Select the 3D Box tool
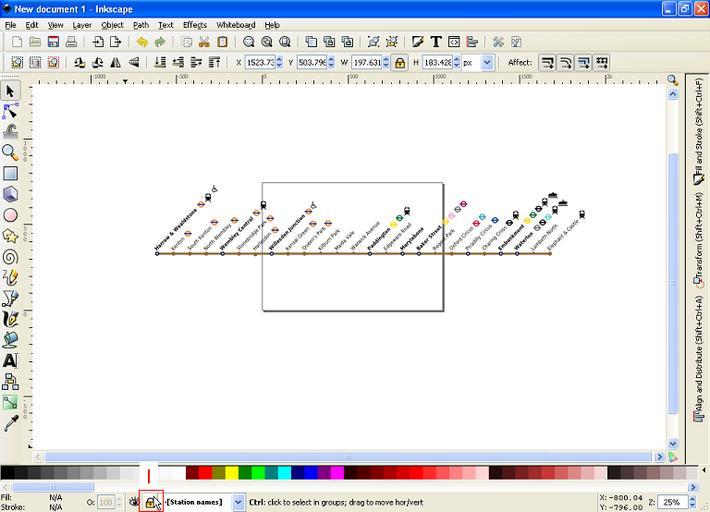Screen dimensions: 710x512 pos(10,194)
